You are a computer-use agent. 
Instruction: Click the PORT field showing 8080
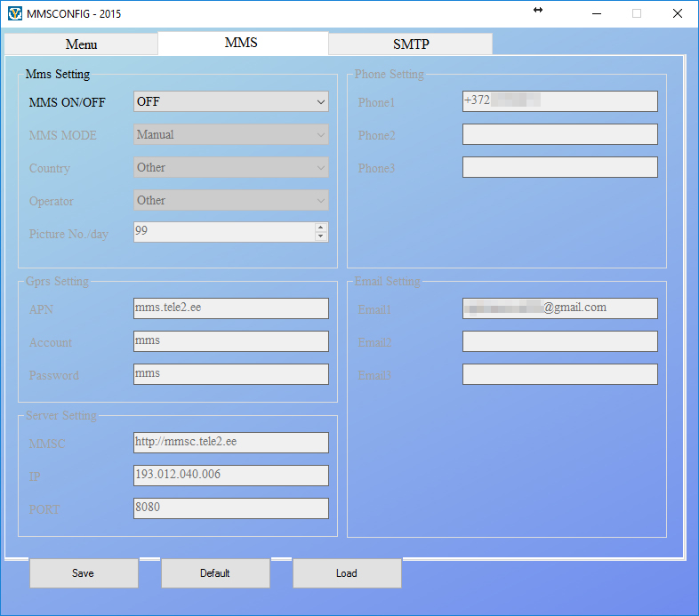(x=231, y=508)
